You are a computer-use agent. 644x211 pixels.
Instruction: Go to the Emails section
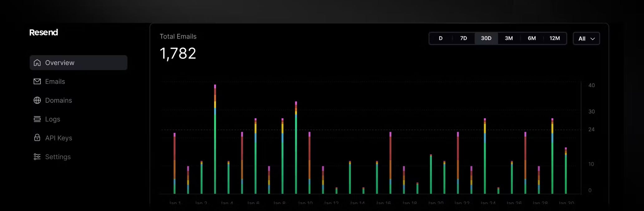tap(55, 82)
